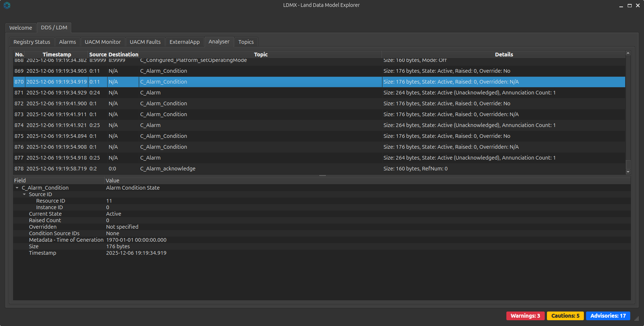
Task: Click the Warnings: 3 status badge
Action: click(x=525, y=316)
